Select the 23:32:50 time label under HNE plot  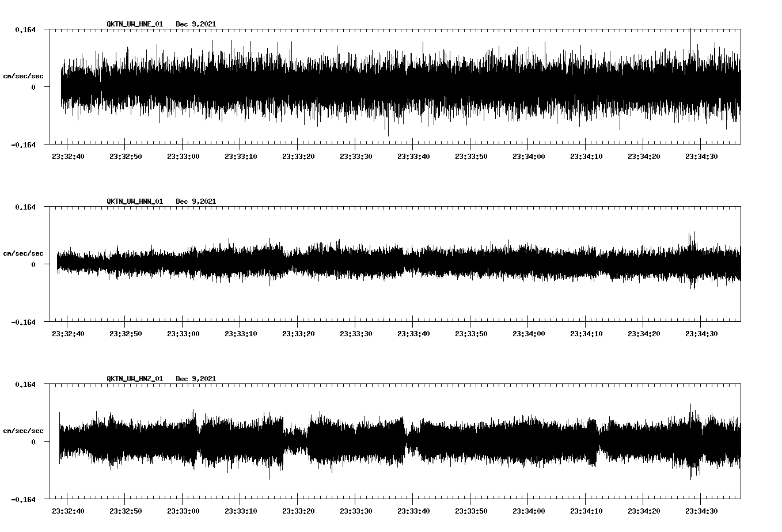click(126, 156)
